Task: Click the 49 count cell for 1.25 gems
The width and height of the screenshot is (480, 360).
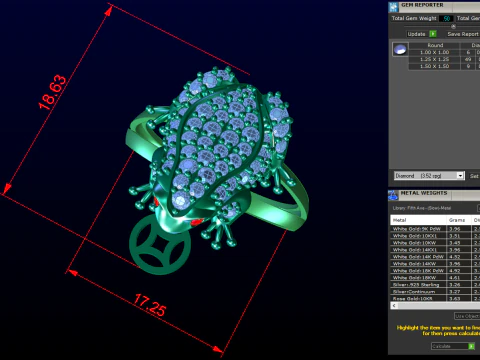Action: coord(468,59)
